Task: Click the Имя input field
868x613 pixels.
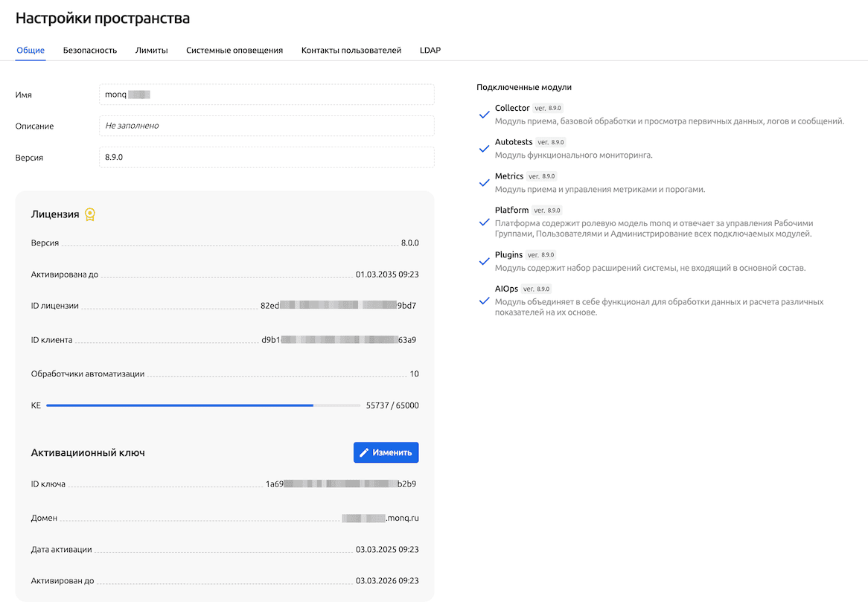Action: pyautogui.click(x=267, y=94)
